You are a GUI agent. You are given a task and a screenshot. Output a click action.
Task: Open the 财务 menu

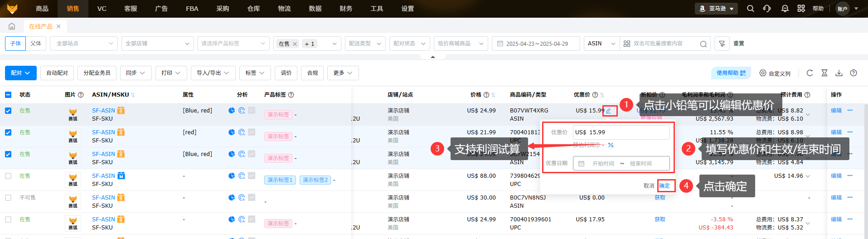pos(346,9)
